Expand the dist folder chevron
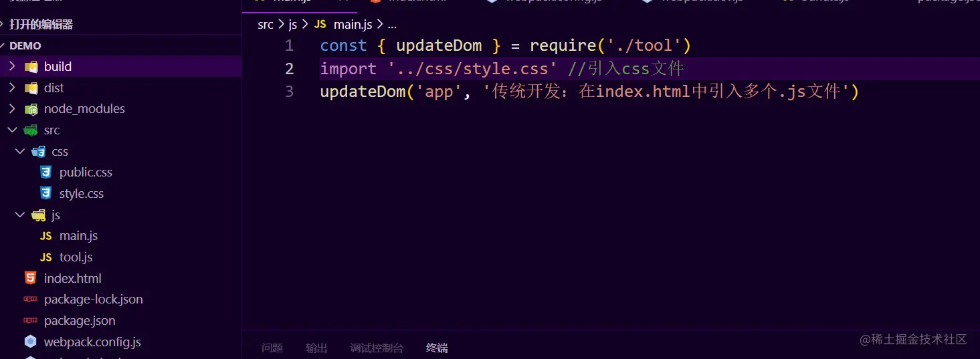This screenshot has width=980, height=359. [x=12, y=88]
